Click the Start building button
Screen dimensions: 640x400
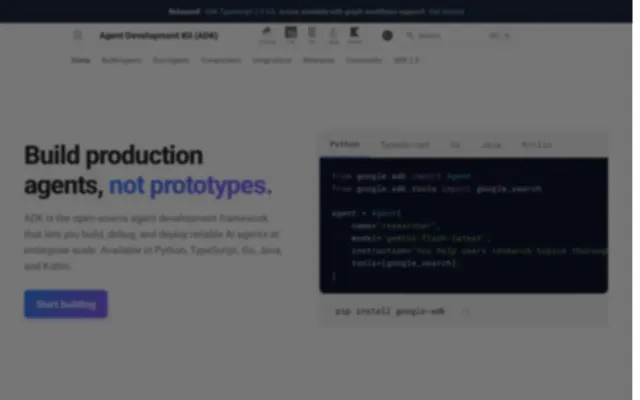pyautogui.click(x=66, y=304)
